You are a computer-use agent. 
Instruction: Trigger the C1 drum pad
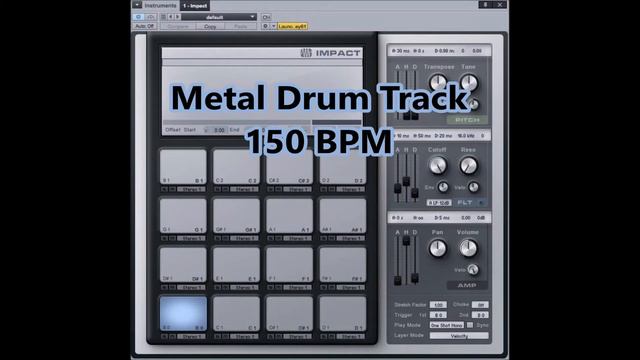236,313
